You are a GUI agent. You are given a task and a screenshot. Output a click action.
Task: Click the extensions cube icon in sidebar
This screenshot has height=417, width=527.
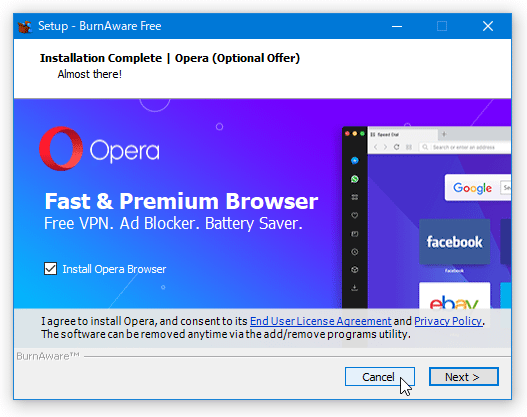(x=355, y=270)
